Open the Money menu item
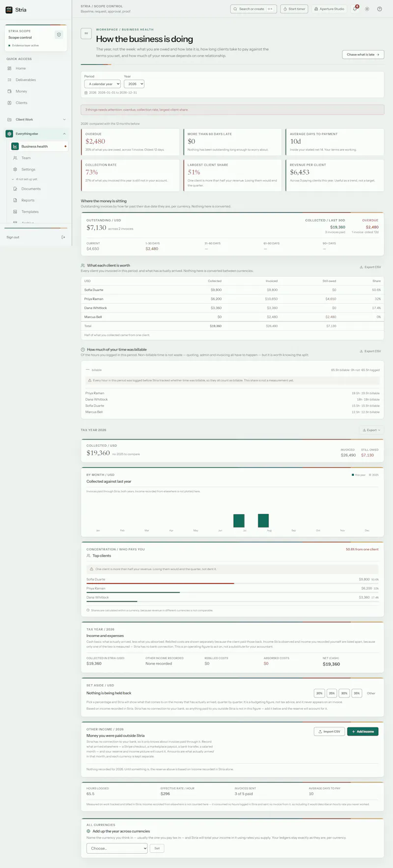This screenshot has height=868, width=393. 35,91
